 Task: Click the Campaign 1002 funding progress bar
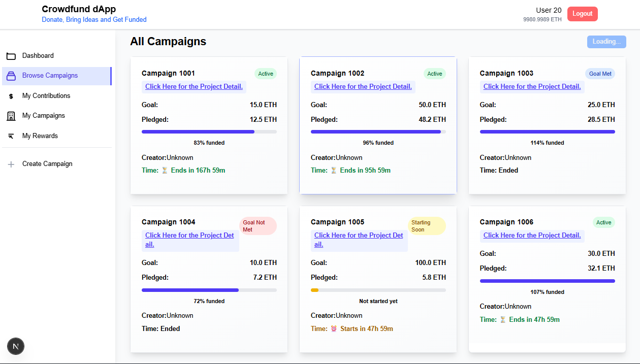tap(378, 131)
